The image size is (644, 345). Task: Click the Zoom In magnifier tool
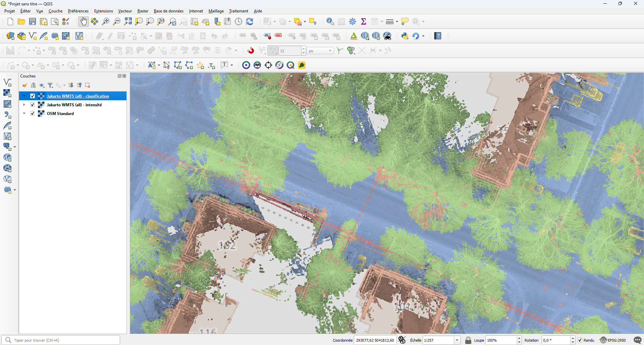(106, 22)
